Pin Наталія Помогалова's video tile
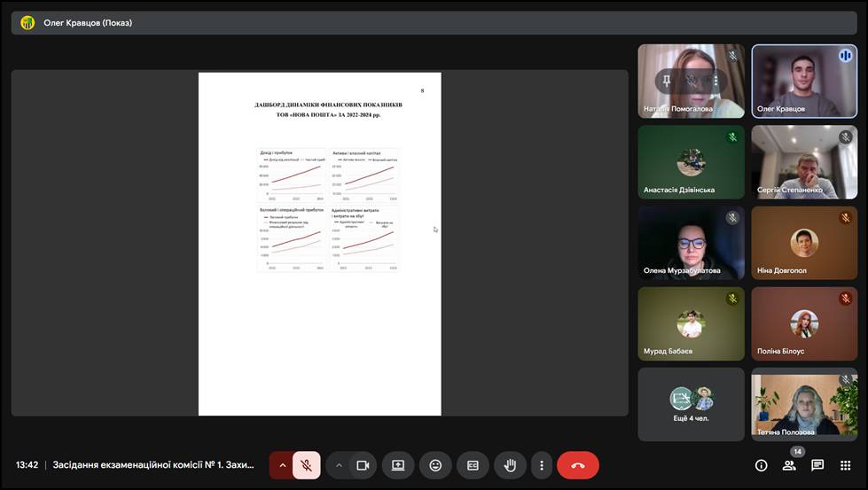Image resolution: width=868 pixels, height=490 pixels. point(668,81)
